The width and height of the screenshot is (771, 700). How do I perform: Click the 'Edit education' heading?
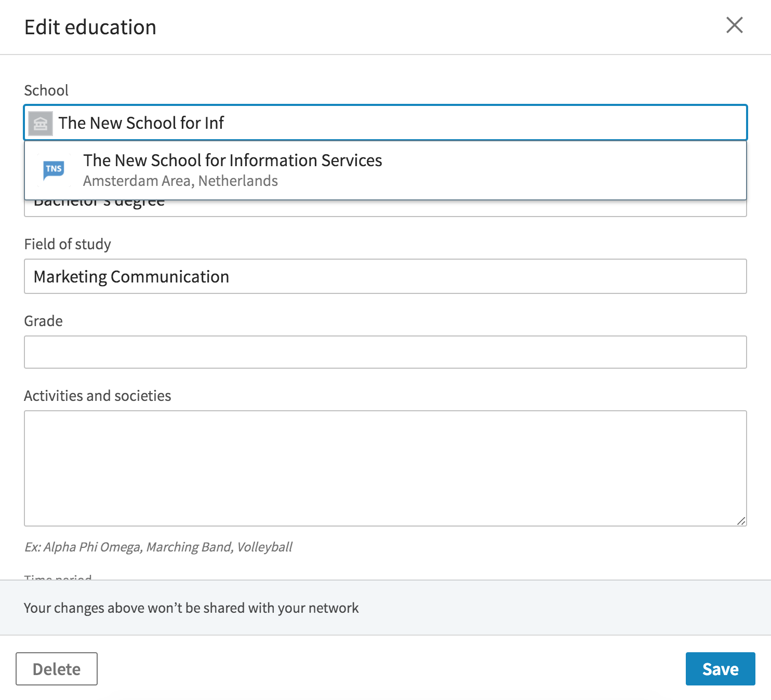[x=90, y=27]
